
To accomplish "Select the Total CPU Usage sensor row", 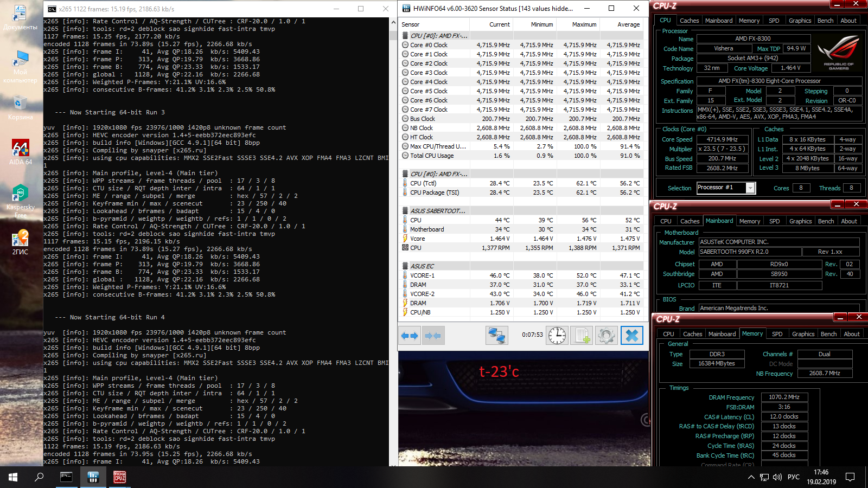I will pos(521,156).
